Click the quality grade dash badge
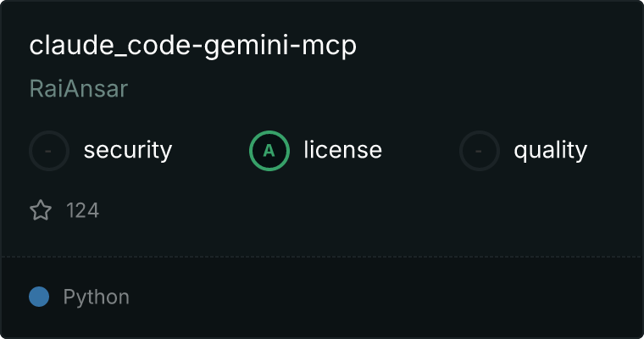The height and width of the screenshot is (339, 644). 480,151
